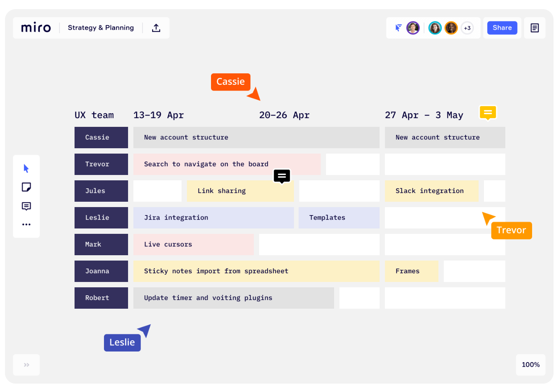560x392 pixels.
Task: Open the yellow comment bubble near 27 Apr
Action: [x=488, y=113]
